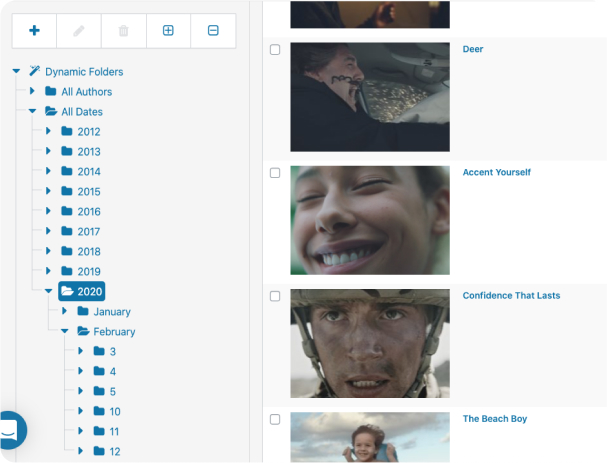Screen dimensions: 607x463
Task: Click the folder icon for day 4
Action: pos(99,371)
